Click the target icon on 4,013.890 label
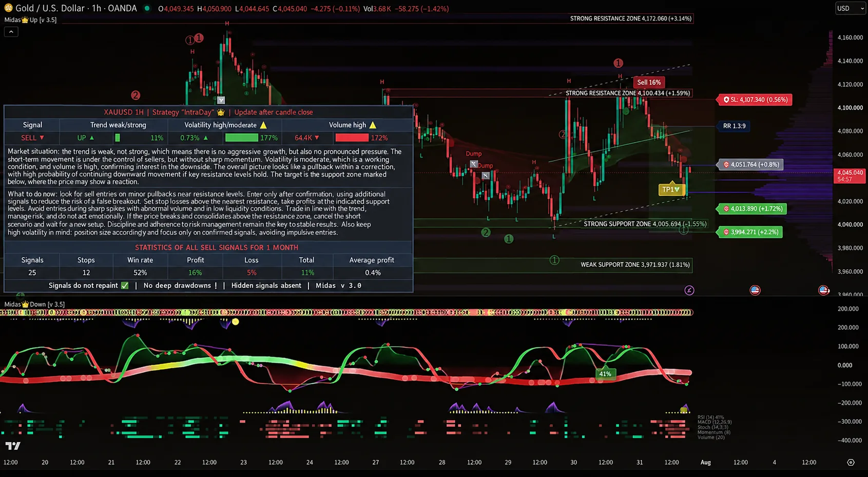Screen dimensions: 868x477 (726, 209)
